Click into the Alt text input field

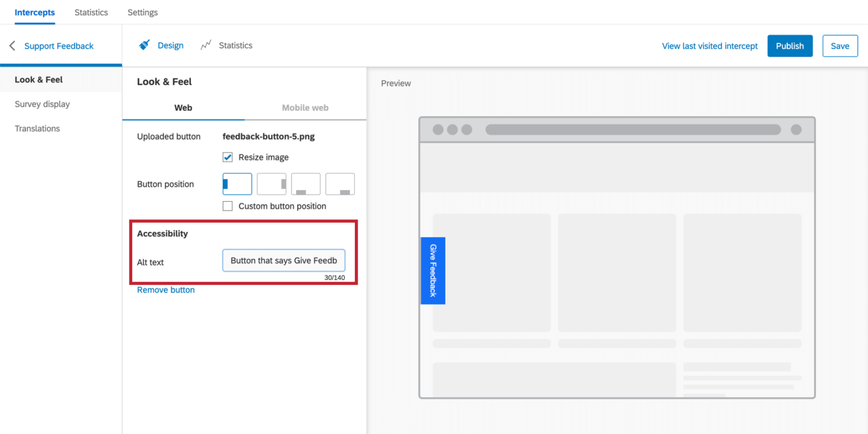(284, 261)
